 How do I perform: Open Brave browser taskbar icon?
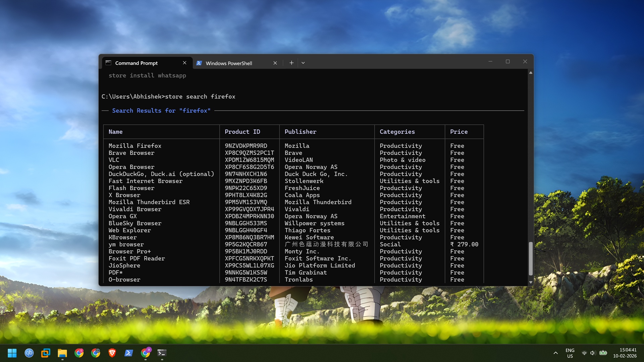coord(112,353)
